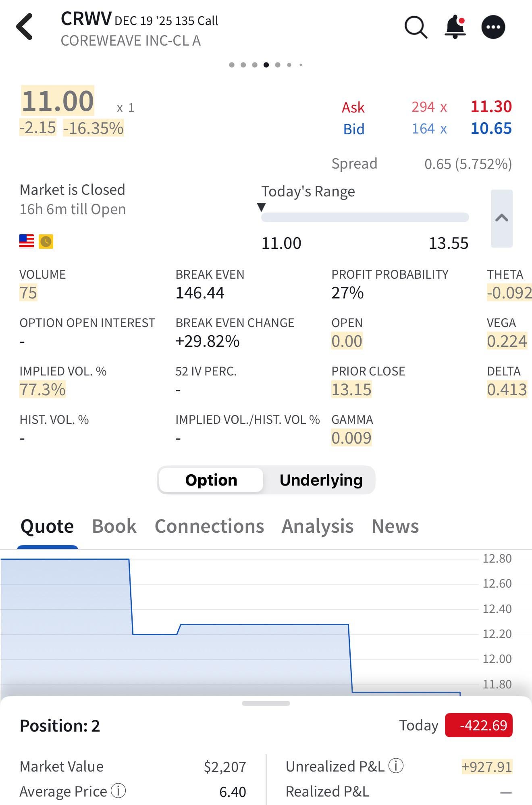Tap the US flag exchange icon
The width and height of the screenshot is (532, 805).
click(x=27, y=241)
